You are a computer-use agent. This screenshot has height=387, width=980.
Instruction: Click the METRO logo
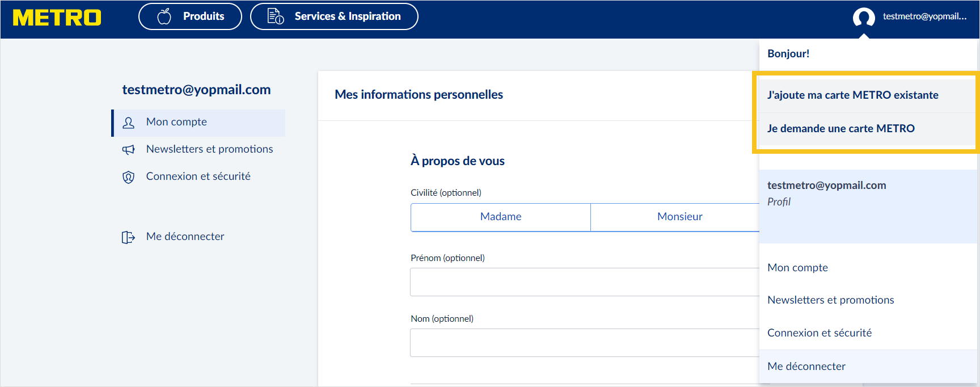coord(57,17)
